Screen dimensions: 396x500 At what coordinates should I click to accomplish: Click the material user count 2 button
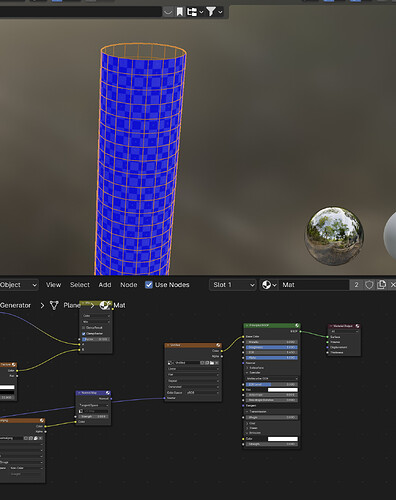pyautogui.click(x=356, y=285)
